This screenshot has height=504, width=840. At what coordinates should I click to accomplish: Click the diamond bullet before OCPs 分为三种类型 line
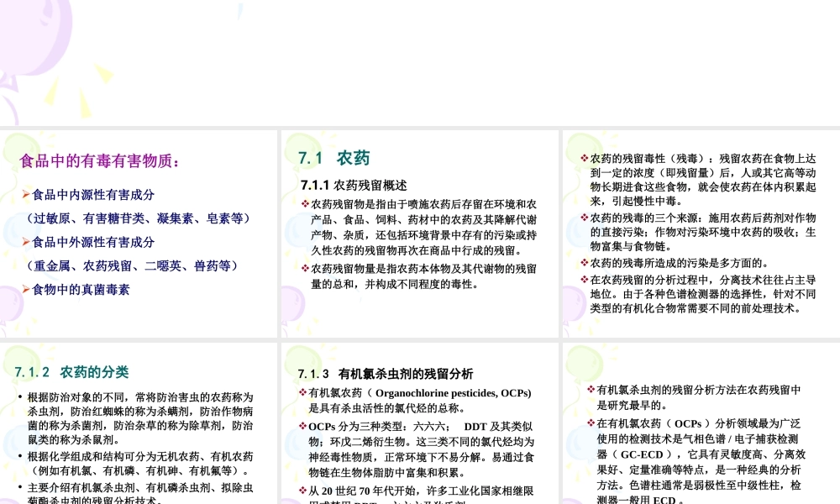[x=301, y=425]
